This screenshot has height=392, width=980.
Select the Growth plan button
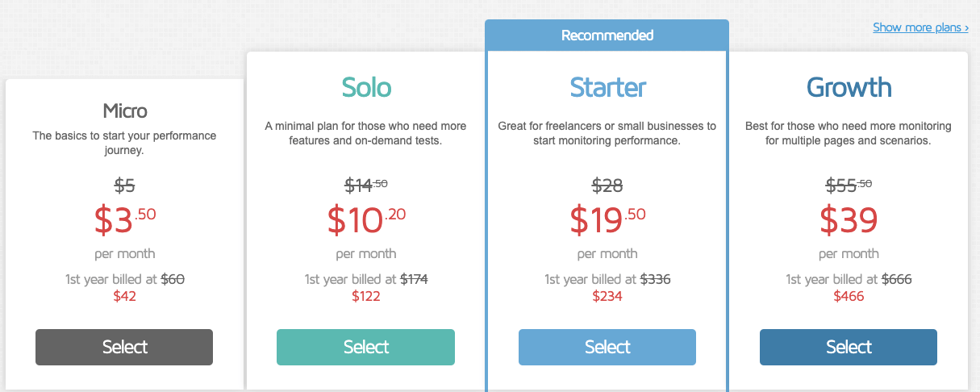pos(849,347)
